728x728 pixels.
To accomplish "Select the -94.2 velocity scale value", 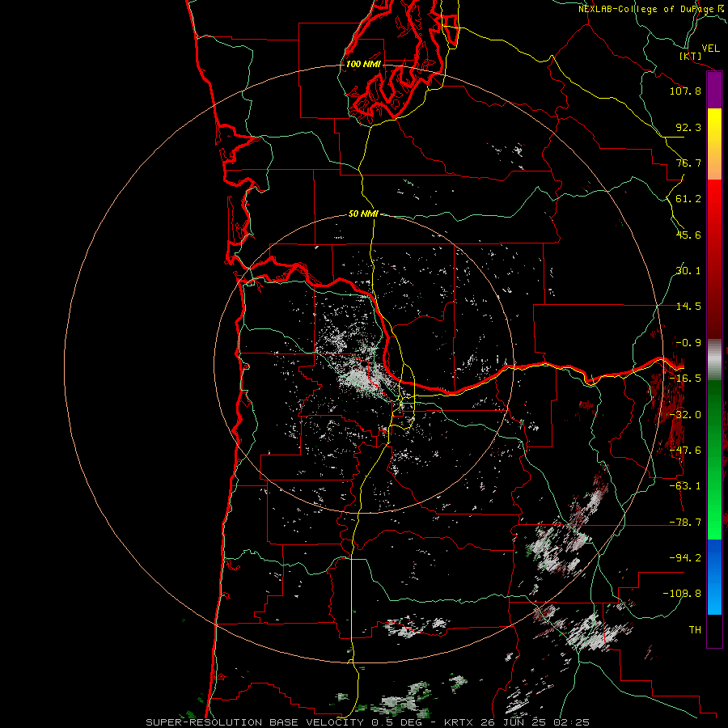I will tap(685, 558).
